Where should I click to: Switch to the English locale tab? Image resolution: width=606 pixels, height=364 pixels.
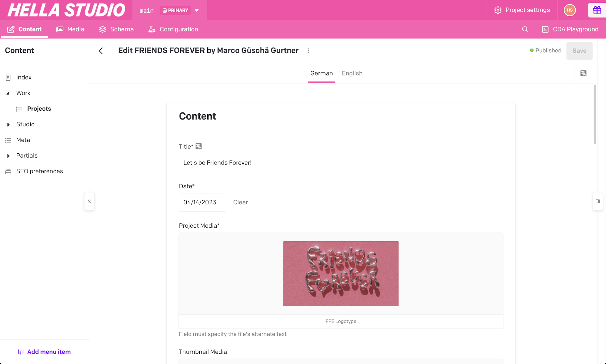352,73
